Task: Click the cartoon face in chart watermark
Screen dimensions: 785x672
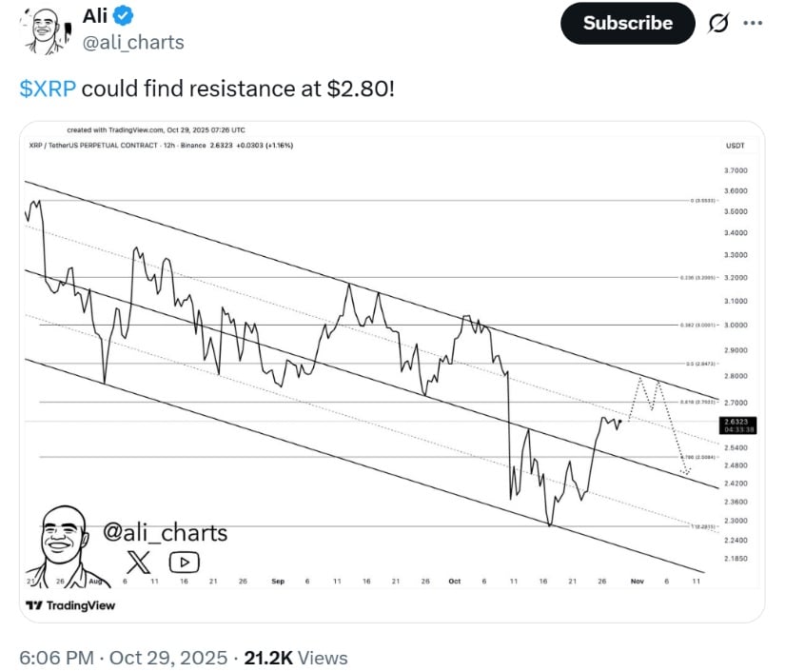Action: pyautogui.click(x=68, y=537)
